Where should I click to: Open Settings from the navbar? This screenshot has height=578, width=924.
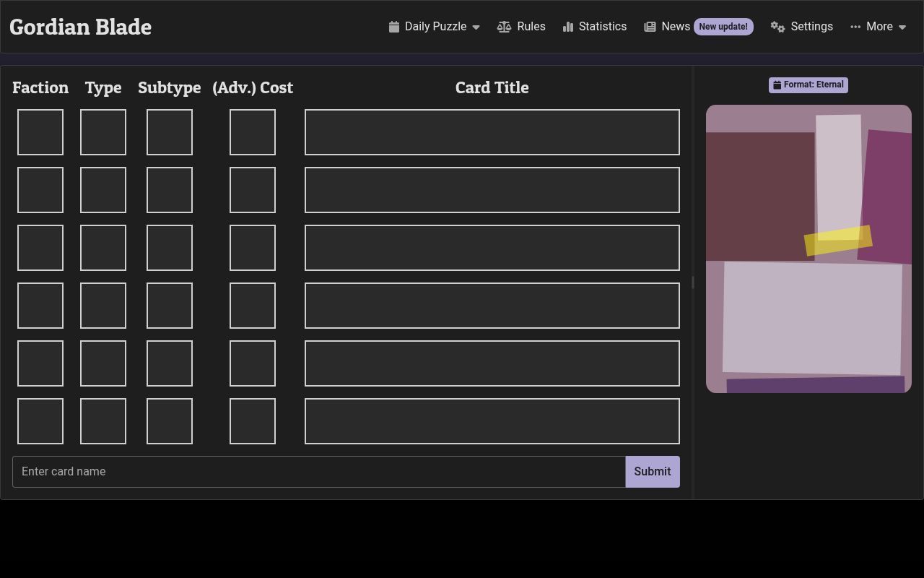click(801, 27)
